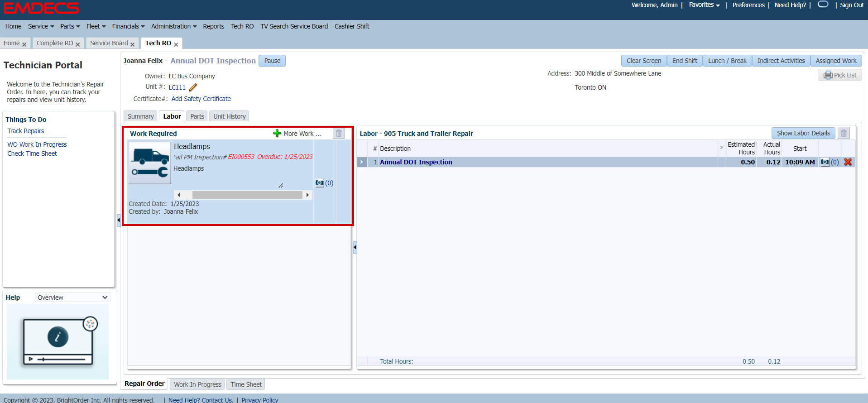Open Privacy Policy footer link
This screenshot has height=403, width=868.
[x=259, y=400]
